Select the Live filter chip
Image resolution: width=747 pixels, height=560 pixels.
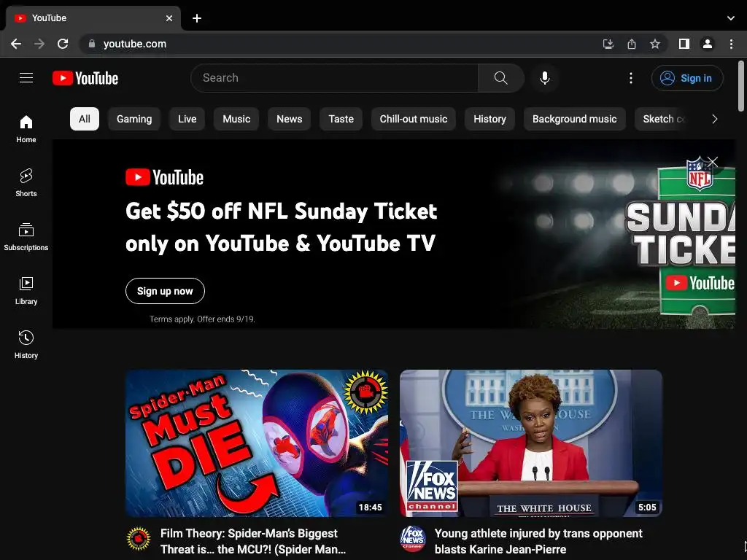pos(187,119)
